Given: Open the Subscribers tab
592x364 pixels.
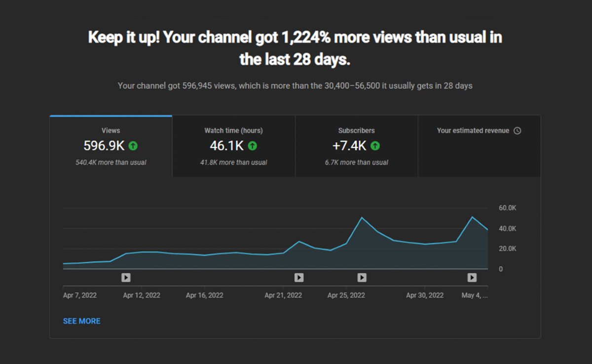Looking at the screenshot, I should [357, 146].
